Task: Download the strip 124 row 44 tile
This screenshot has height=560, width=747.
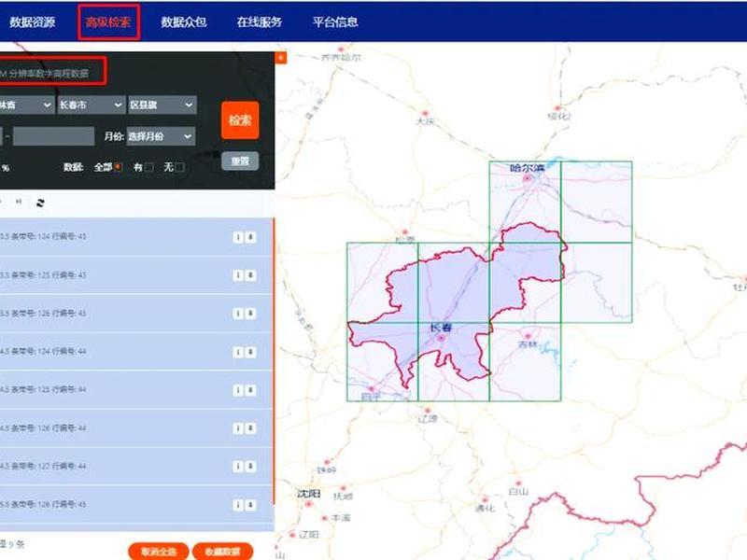Action: (250, 352)
